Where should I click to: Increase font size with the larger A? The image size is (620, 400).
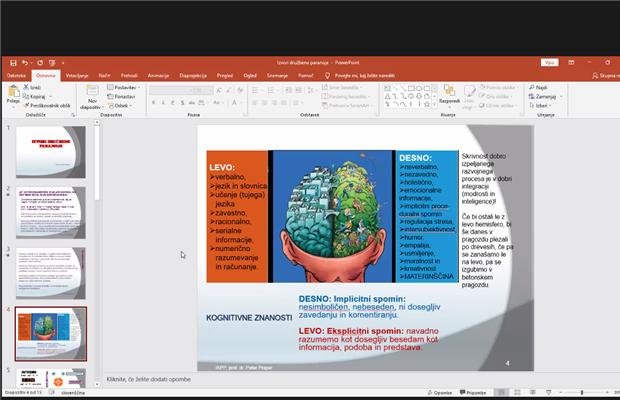(219, 91)
